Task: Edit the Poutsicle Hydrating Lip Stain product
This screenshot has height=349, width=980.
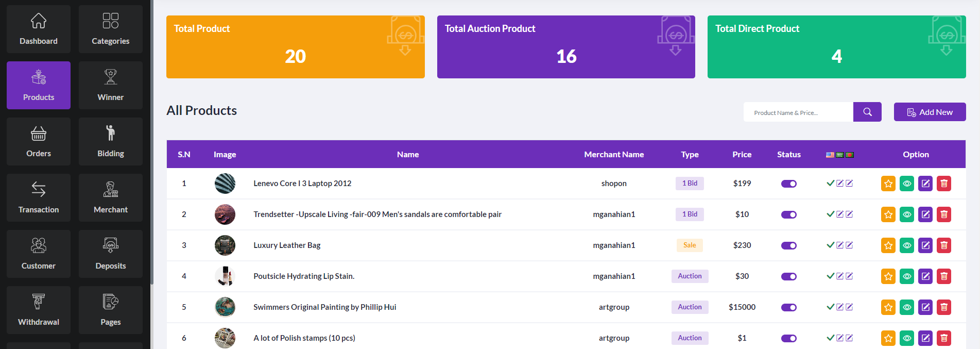Action: pos(925,276)
